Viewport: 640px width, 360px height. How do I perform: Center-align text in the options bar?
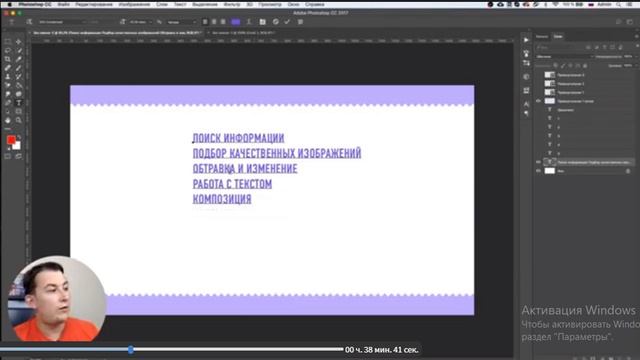point(214,22)
